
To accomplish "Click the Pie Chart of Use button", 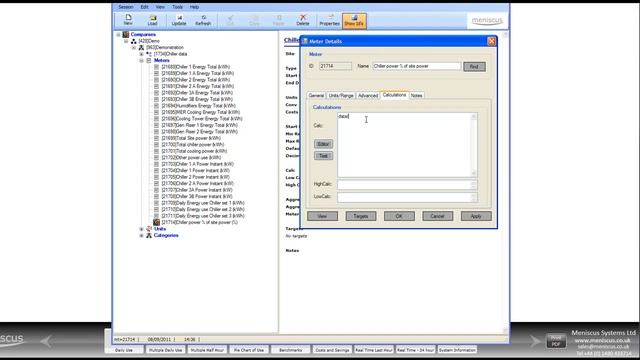I will pyautogui.click(x=249, y=350).
